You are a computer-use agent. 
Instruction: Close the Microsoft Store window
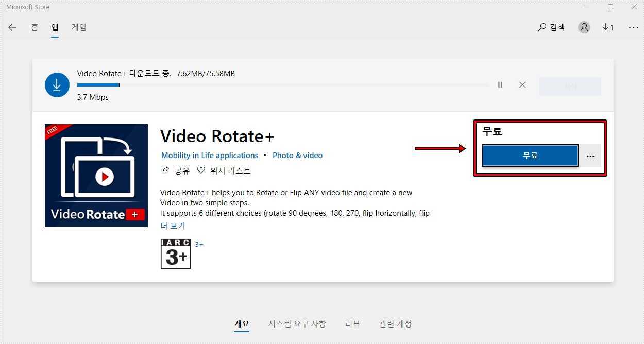coord(634,7)
